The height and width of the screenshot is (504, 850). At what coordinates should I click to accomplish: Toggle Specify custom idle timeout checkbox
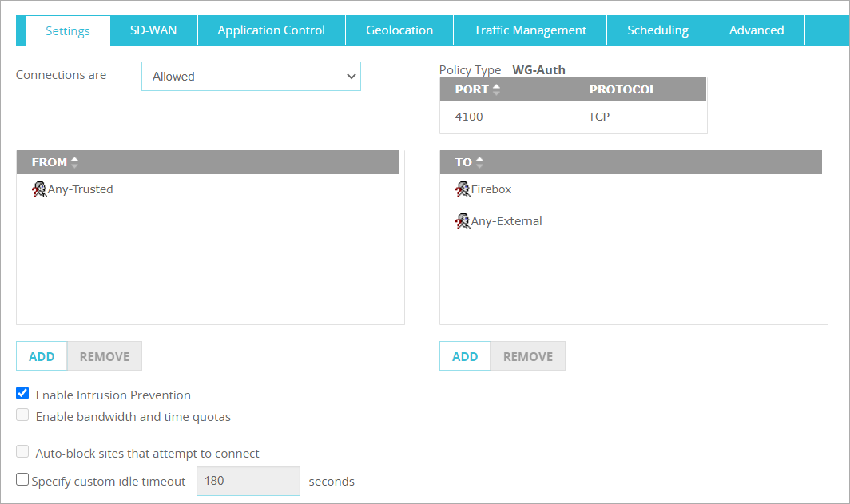(23, 480)
